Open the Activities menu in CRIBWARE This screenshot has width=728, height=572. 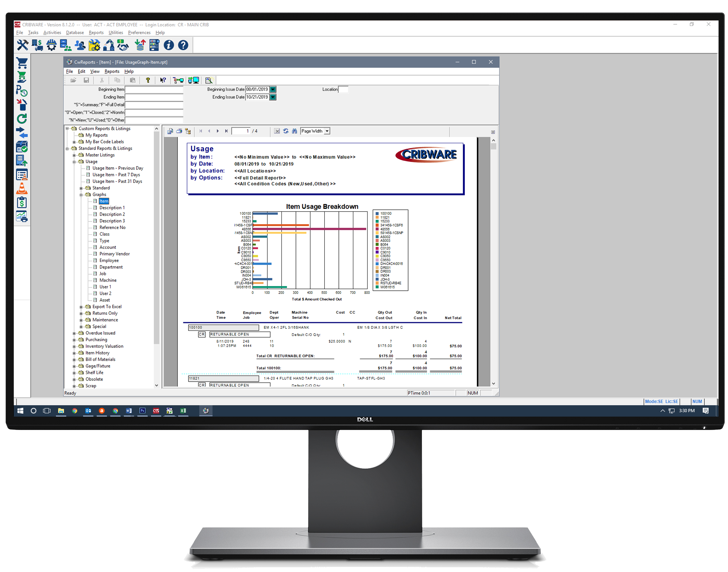point(52,33)
